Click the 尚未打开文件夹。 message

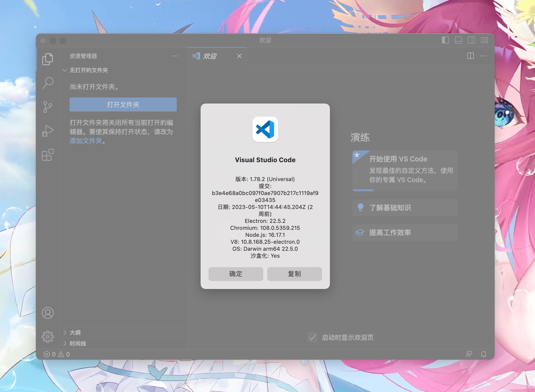[x=95, y=87]
